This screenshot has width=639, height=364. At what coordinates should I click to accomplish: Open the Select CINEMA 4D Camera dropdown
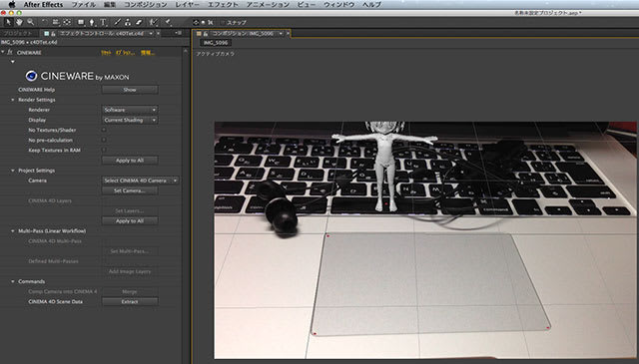pos(140,181)
